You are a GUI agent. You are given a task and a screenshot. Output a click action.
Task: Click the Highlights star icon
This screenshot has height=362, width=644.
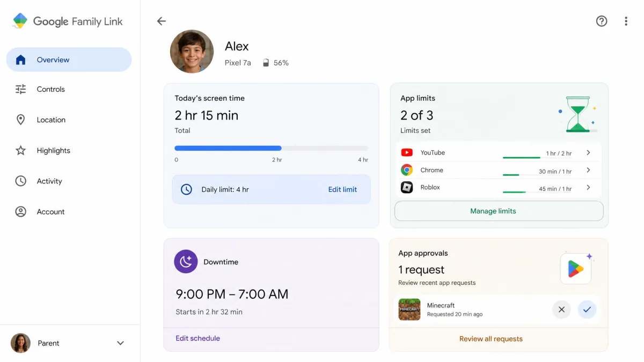coord(20,150)
